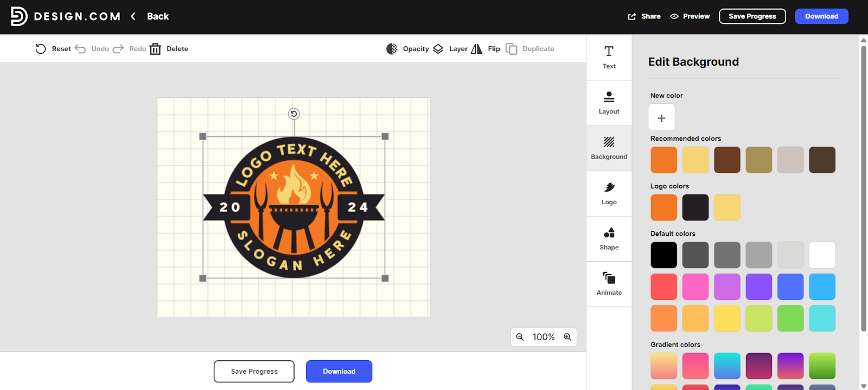Screen dimensions: 868x390
Task: Click the rotate handle above the logo
Action: (x=293, y=114)
